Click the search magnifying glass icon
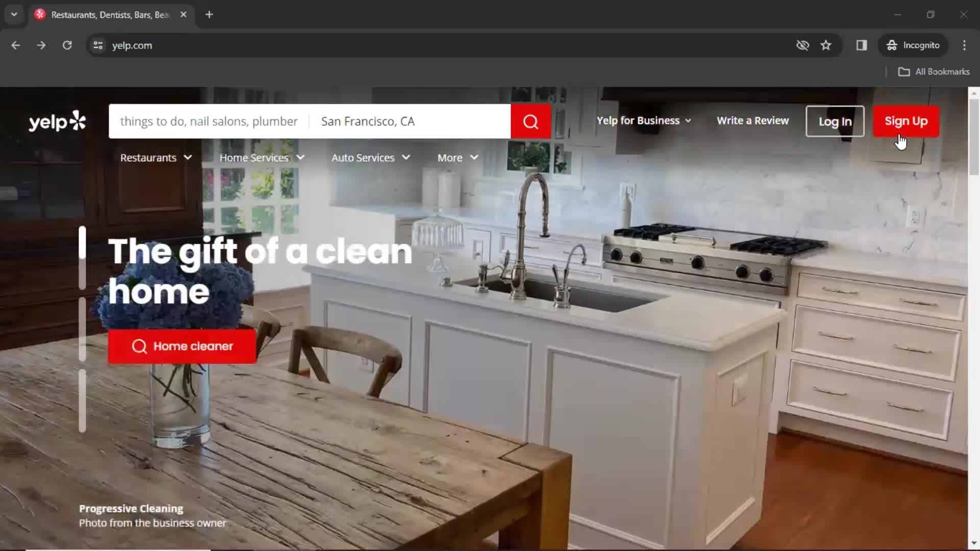This screenshot has height=551, width=980. coord(530,121)
